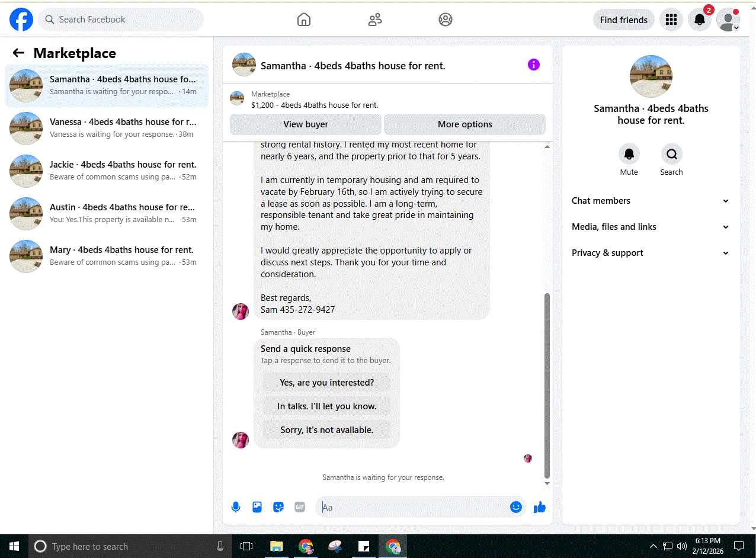The height and width of the screenshot is (558, 756).
Task: Click the View buyer button
Action: (306, 124)
